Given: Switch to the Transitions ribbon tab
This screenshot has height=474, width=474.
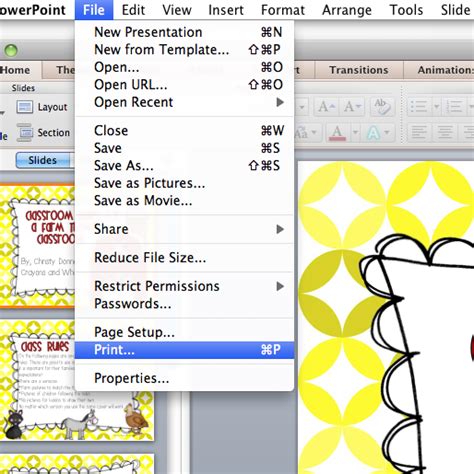Looking at the screenshot, I should pyautogui.click(x=359, y=70).
